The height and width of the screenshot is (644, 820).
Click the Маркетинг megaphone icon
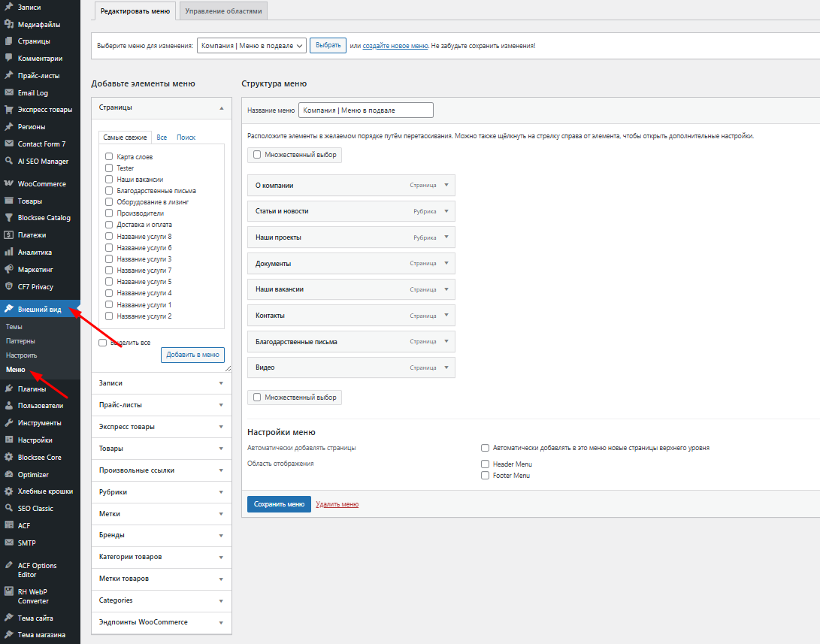(9, 269)
